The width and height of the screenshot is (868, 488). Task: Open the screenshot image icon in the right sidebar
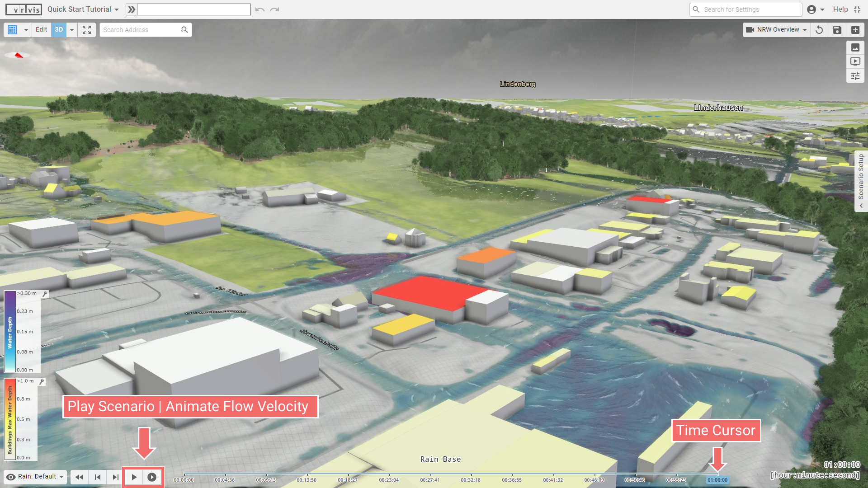855,47
